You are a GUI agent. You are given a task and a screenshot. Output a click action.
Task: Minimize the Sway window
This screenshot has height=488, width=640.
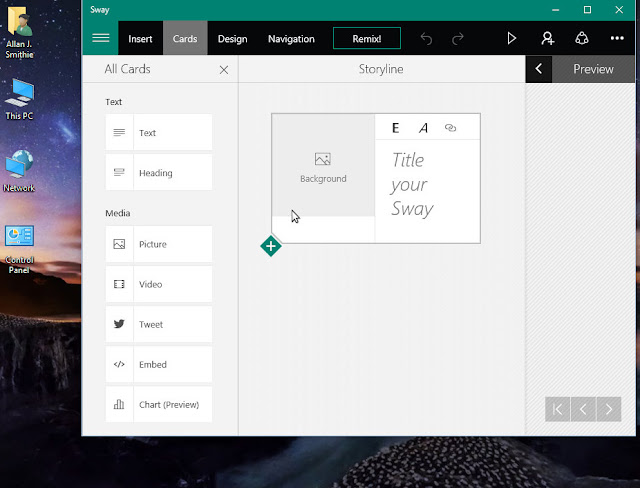coord(555,10)
